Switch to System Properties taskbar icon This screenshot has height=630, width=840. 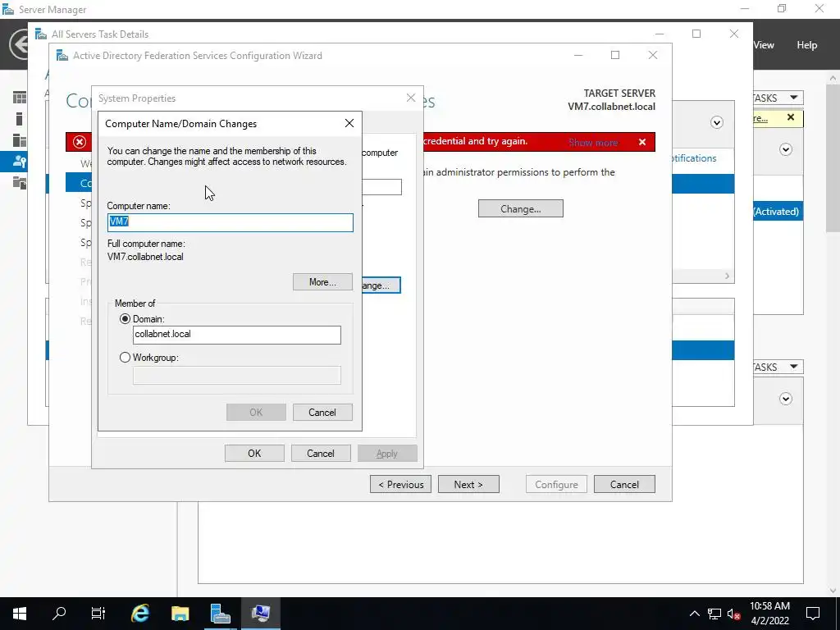point(260,614)
